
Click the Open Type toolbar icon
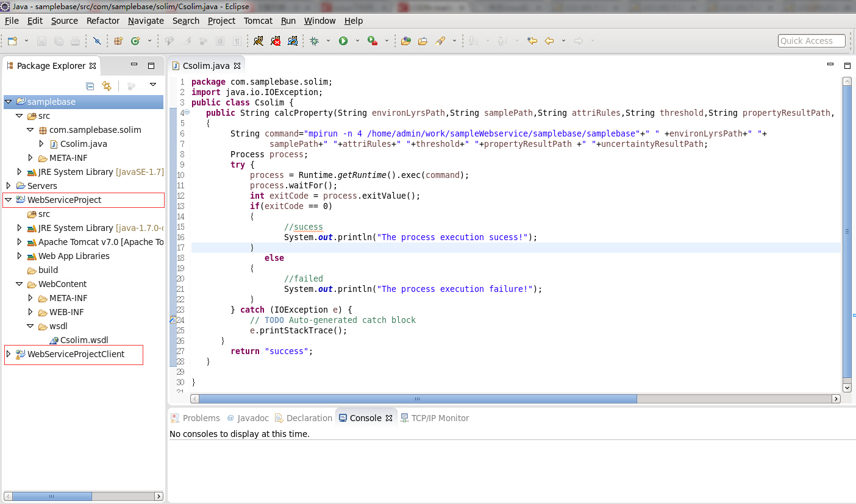(x=406, y=41)
